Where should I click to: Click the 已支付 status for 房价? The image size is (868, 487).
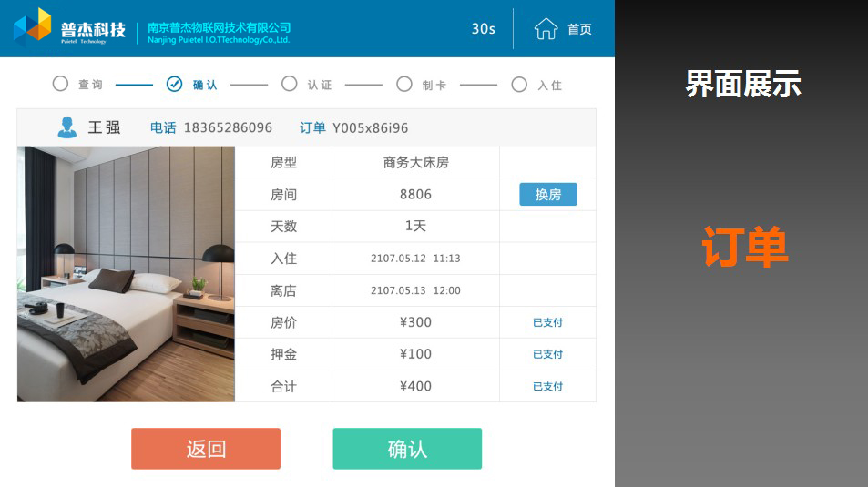[547, 322]
